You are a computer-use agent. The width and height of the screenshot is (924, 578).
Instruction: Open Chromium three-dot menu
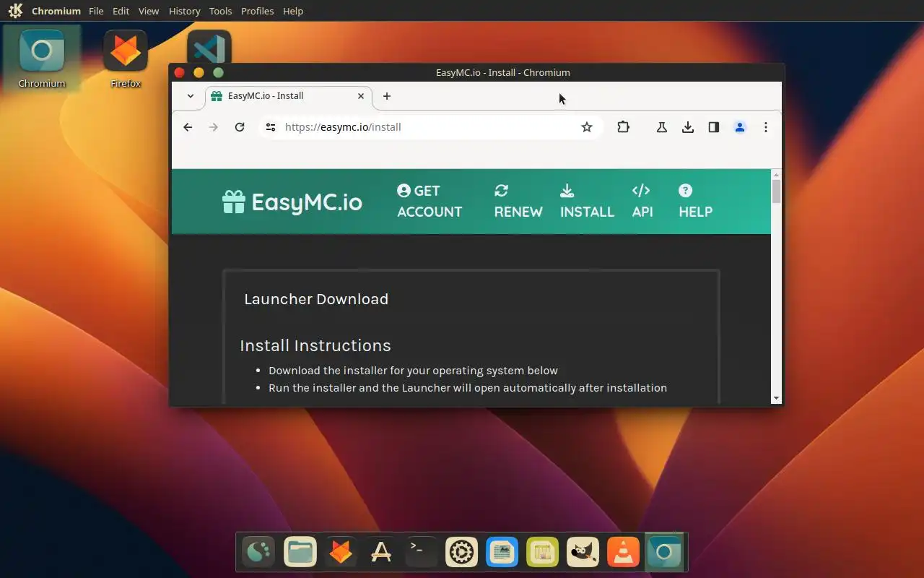tap(766, 127)
